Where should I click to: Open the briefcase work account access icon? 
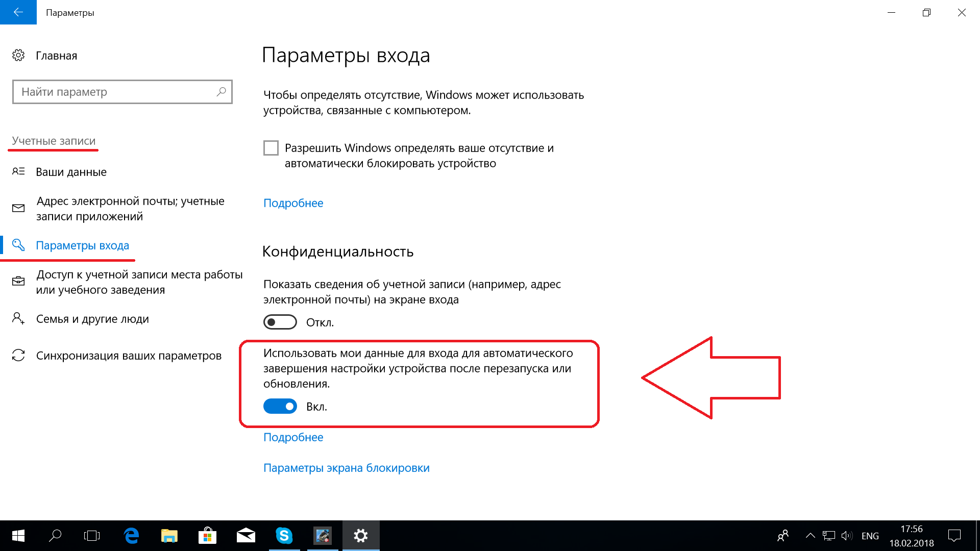click(x=18, y=282)
